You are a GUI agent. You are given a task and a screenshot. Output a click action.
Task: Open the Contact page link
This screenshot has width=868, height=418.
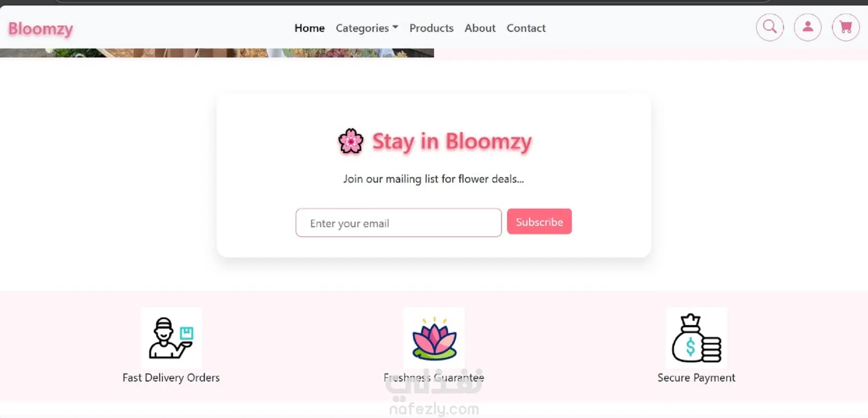point(526,28)
